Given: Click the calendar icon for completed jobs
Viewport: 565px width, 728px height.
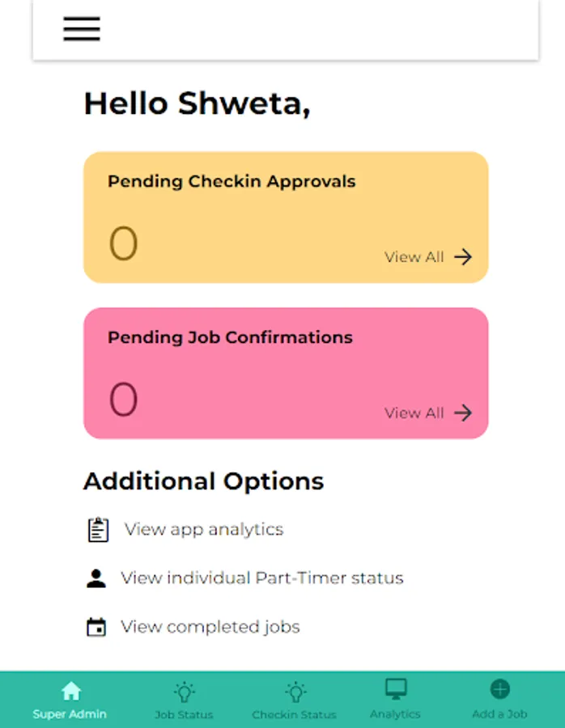Looking at the screenshot, I should coord(96,627).
